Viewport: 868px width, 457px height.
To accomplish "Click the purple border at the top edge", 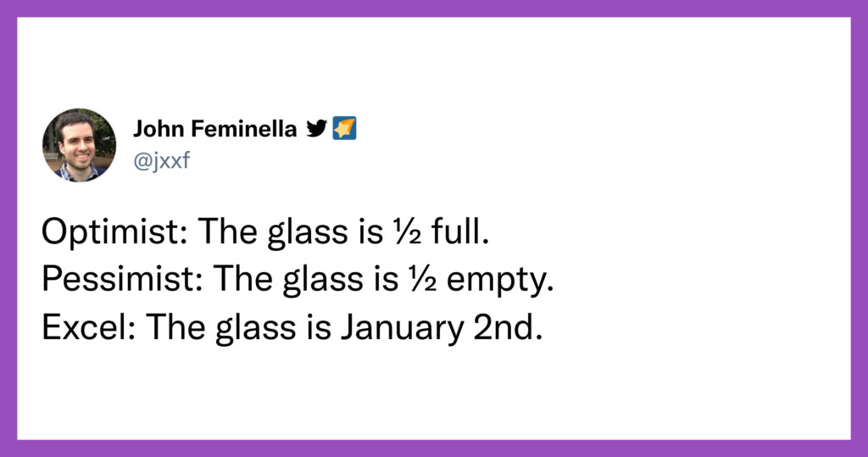I will (434, 8).
